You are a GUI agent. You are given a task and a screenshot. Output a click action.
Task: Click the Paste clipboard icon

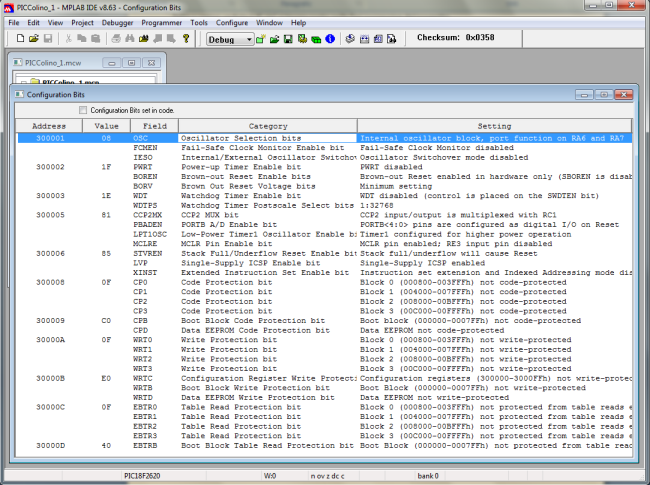point(95,39)
